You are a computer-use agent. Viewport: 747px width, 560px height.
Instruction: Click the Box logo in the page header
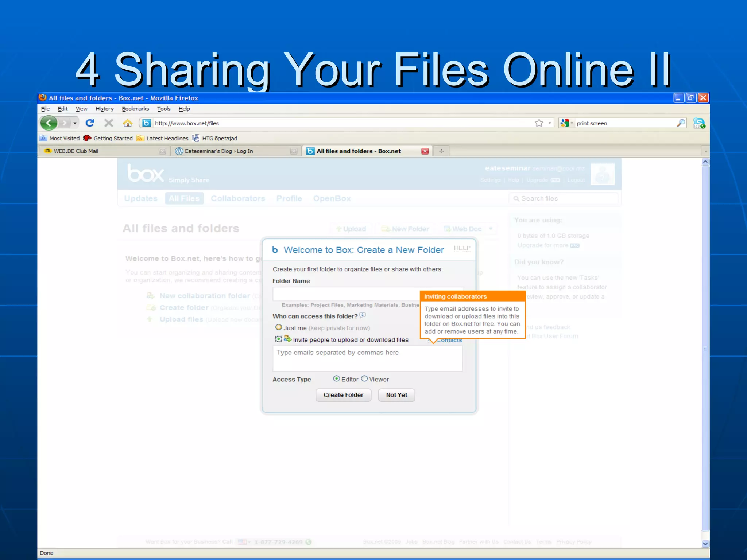146,173
